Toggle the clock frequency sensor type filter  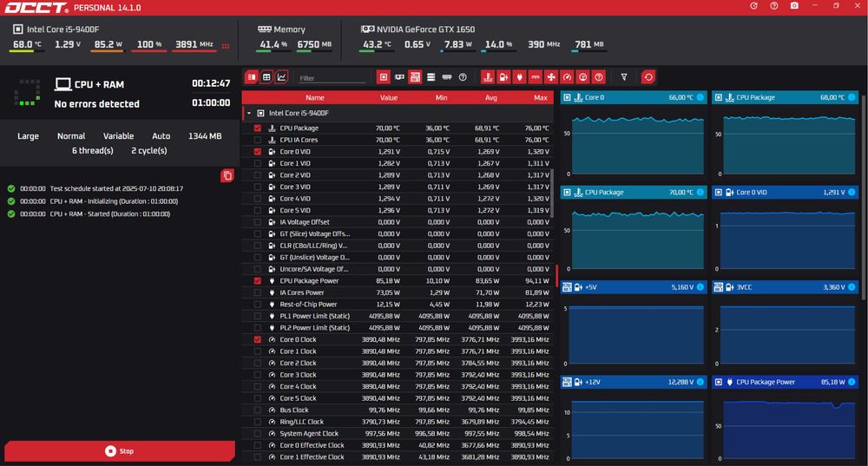pos(567,77)
